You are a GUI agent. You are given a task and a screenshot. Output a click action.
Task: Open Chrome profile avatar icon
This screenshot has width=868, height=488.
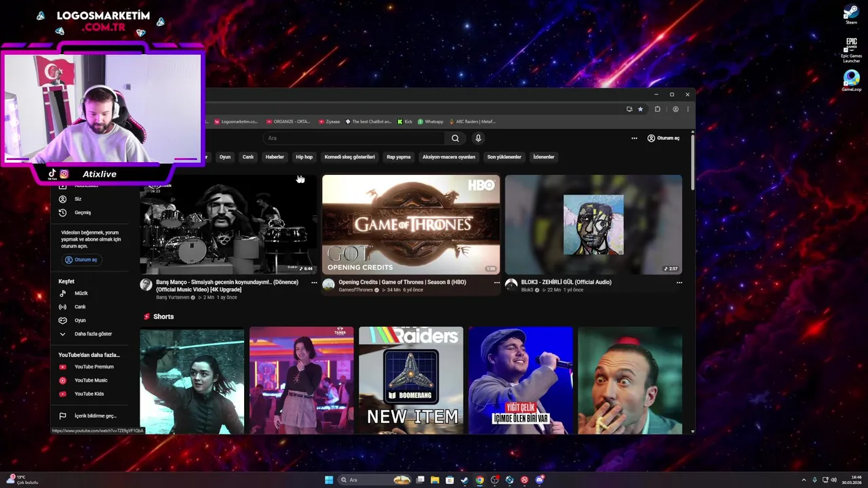point(675,109)
